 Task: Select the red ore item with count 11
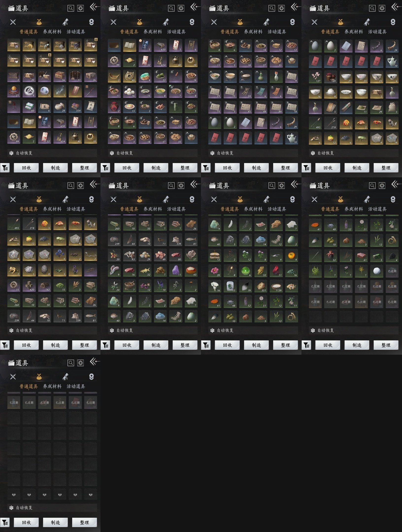pos(276,270)
